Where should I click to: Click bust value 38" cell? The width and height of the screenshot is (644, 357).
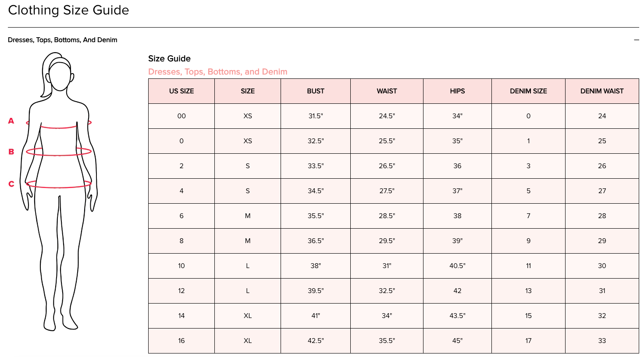[x=316, y=266]
